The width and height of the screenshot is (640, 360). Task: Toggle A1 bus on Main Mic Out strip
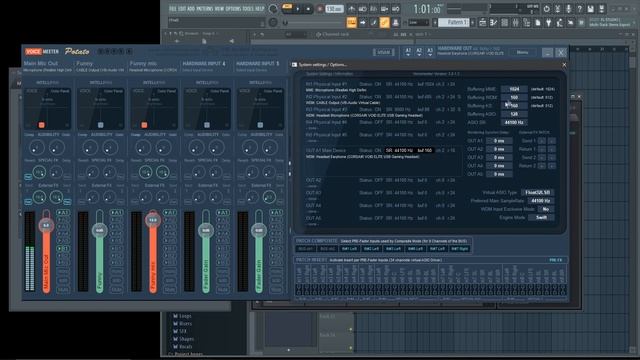(x=63, y=213)
